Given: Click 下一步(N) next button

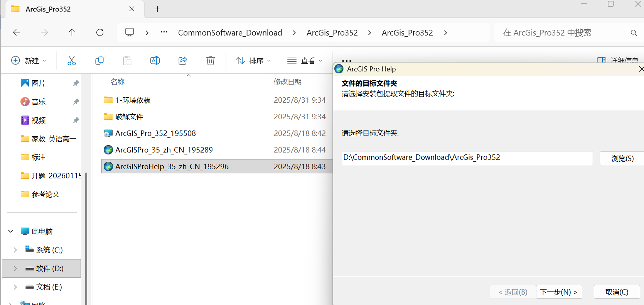Looking at the screenshot, I should point(559,292).
